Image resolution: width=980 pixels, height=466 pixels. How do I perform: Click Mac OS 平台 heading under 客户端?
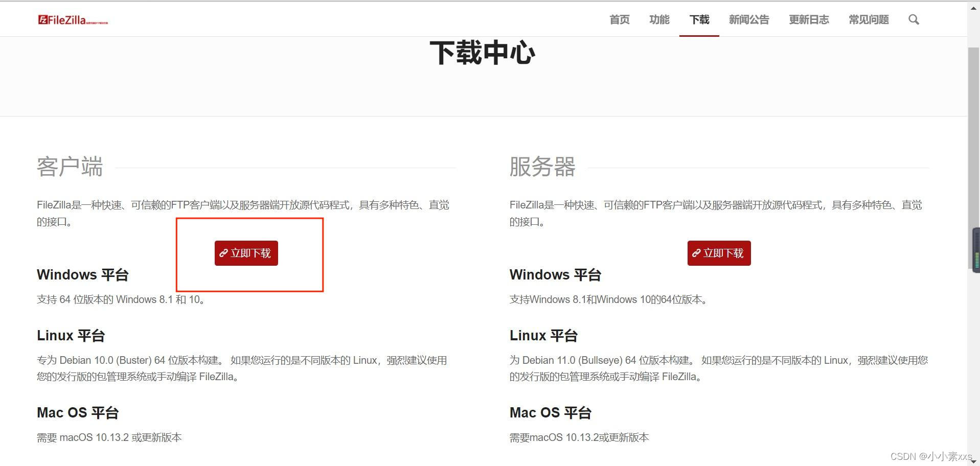[x=78, y=413]
